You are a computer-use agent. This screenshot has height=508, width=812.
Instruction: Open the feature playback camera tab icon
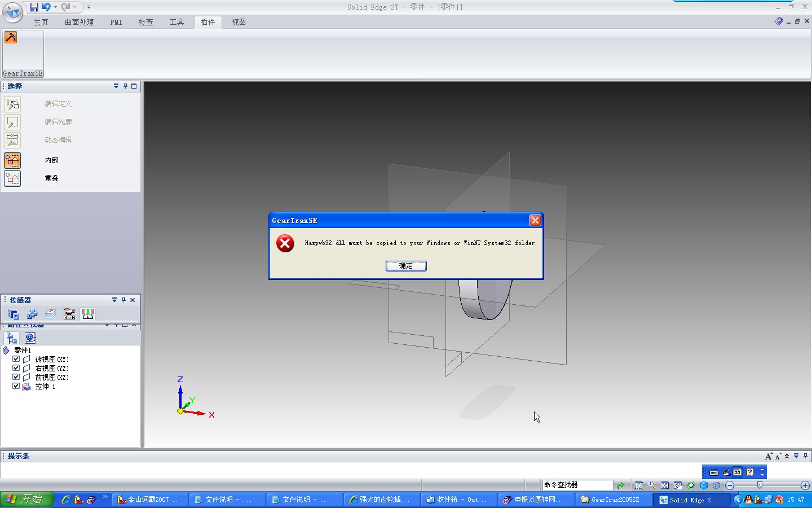(69, 314)
